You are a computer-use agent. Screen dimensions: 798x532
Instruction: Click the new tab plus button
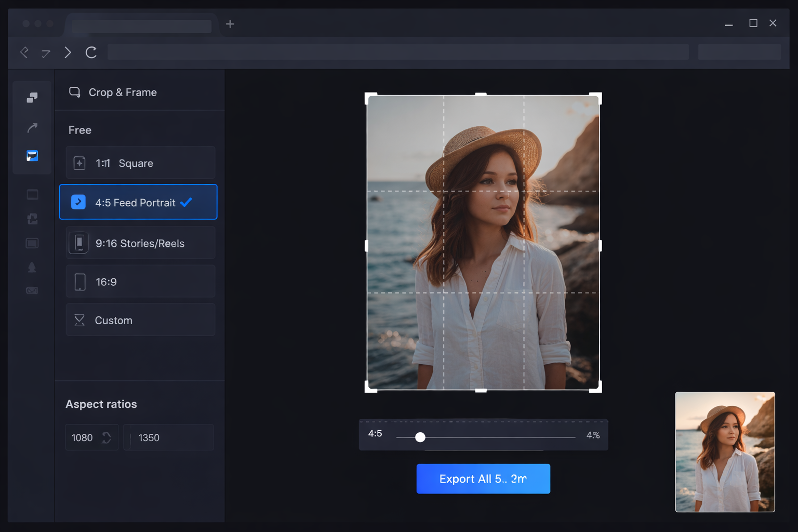coord(230,23)
